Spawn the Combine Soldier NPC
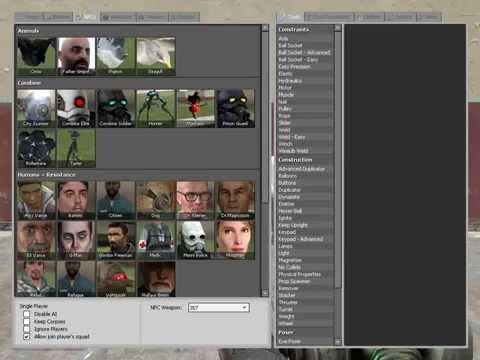 [116, 108]
